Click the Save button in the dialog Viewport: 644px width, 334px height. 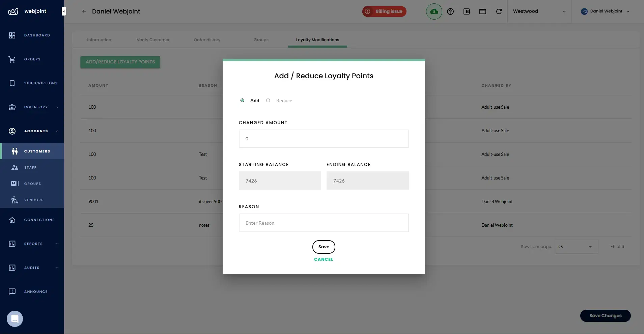[x=324, y=247]
